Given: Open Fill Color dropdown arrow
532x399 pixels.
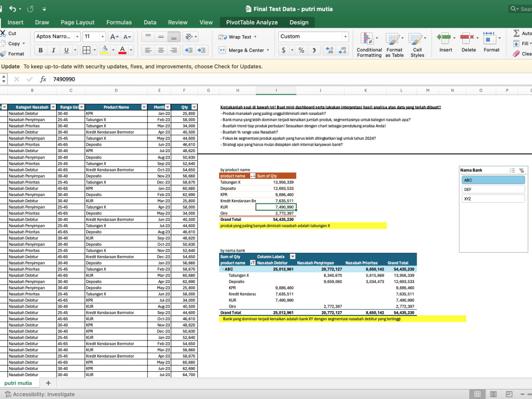Looking at the screenshot, I should (x=113, y=50).
